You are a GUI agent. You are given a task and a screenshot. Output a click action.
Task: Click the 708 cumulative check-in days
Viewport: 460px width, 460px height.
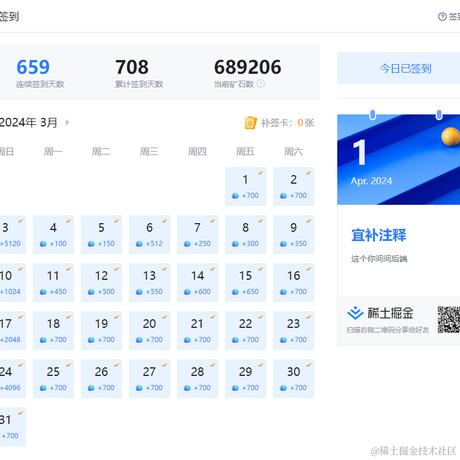click(132, 67)
